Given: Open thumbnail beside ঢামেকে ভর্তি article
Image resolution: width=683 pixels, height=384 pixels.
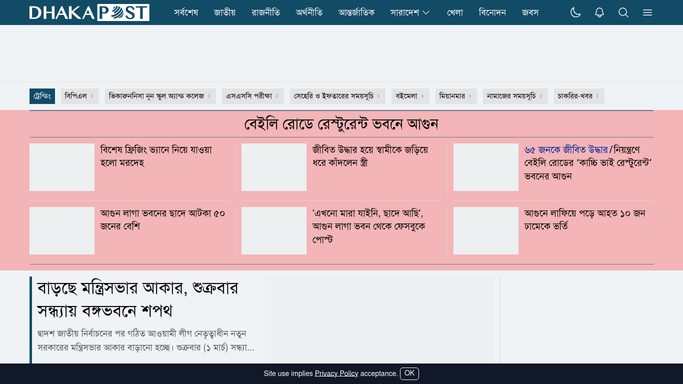Looking at the screenshot, I should [x=486, y=231].
